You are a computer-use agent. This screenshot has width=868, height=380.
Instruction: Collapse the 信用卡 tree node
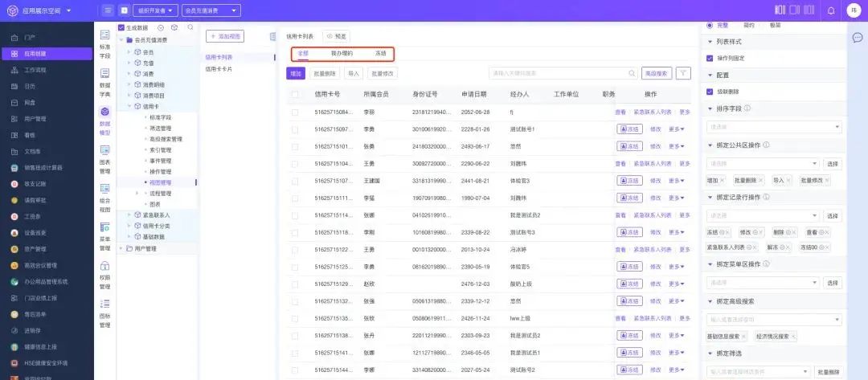129,106
